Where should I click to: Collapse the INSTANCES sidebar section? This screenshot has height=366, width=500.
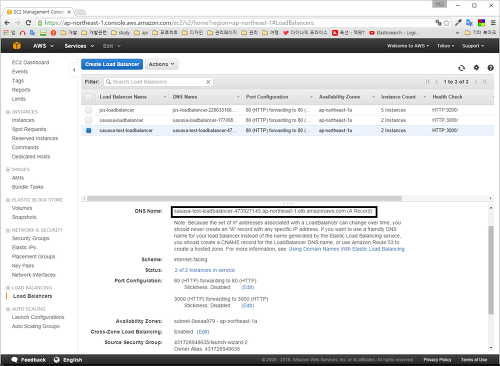8,112
